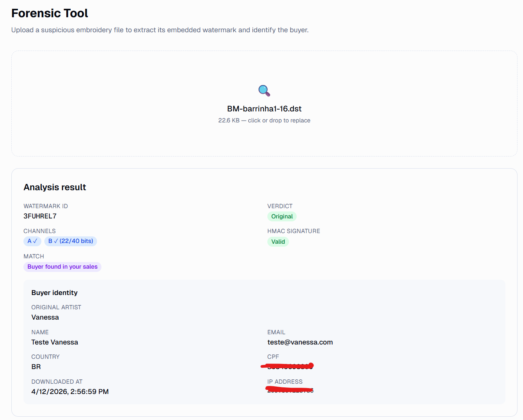Click the '22.6 KB — click or drop to replace' text

(x=264, y=120)
